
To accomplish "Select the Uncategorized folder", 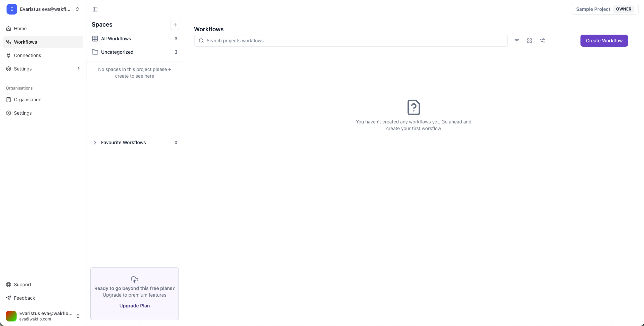I will pyautogui.click(x=117, y=52).
